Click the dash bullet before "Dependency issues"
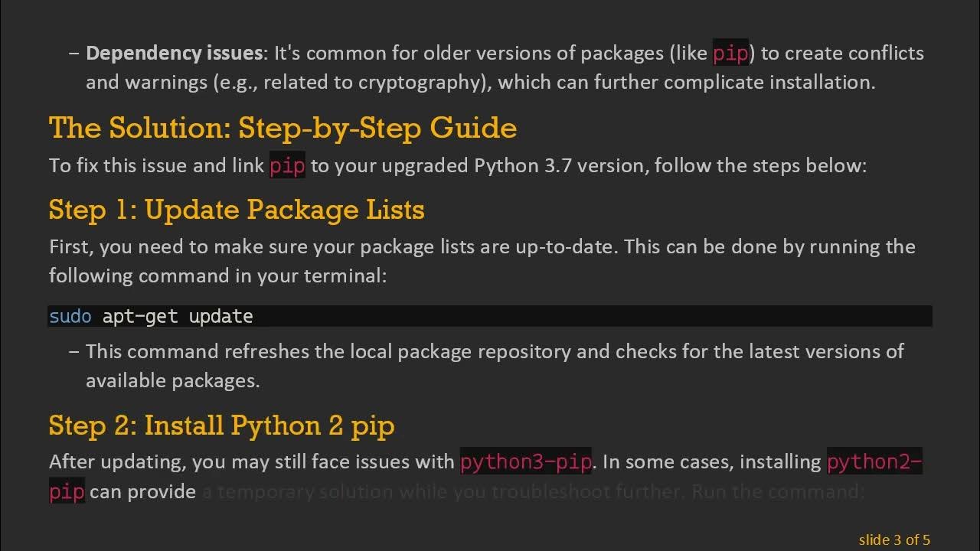The height and width of the screenshot is (551, 980). pyautogui.click(x=73, y=54)
